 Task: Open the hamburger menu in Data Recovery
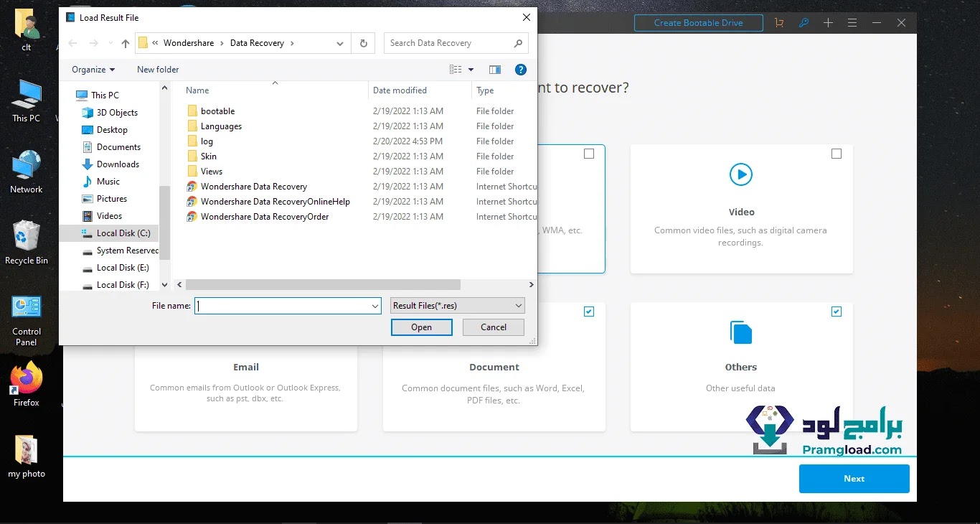pyautogui.click(x=852, y=23)
